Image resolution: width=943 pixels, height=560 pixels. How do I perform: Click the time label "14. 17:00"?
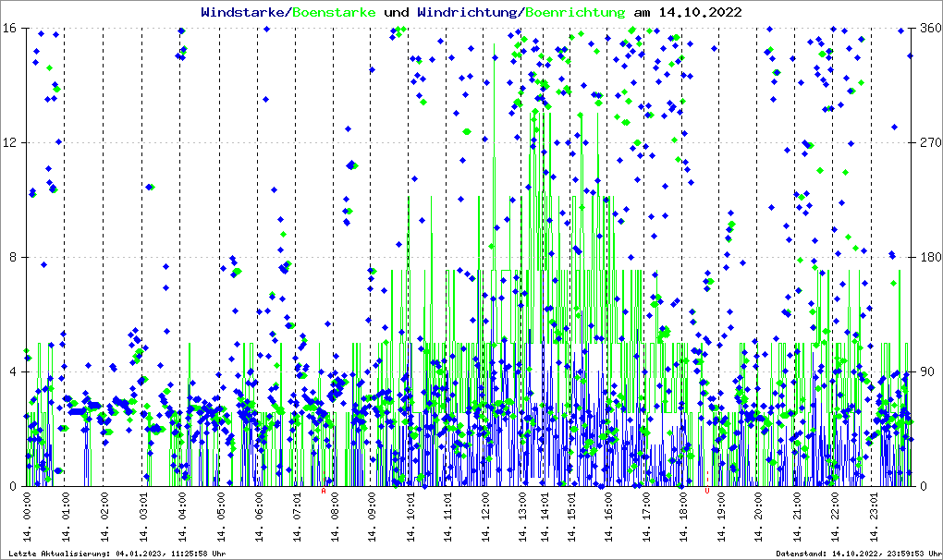645,517
